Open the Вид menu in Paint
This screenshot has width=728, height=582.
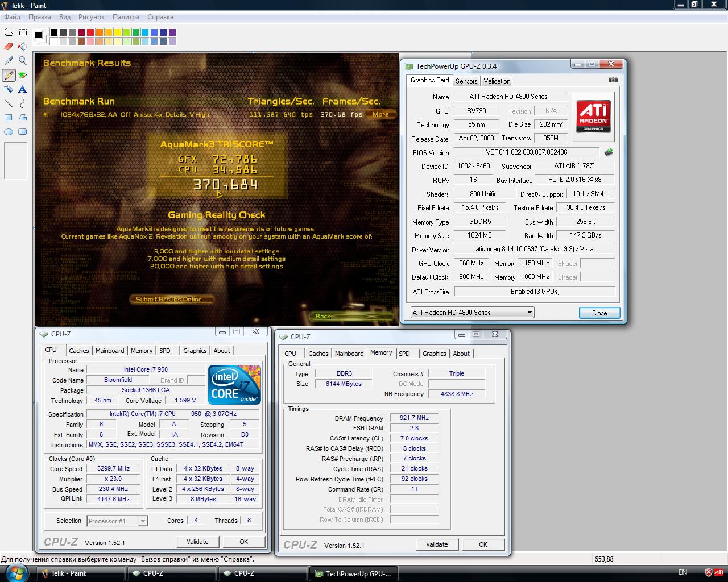click(x=65, y=17)
